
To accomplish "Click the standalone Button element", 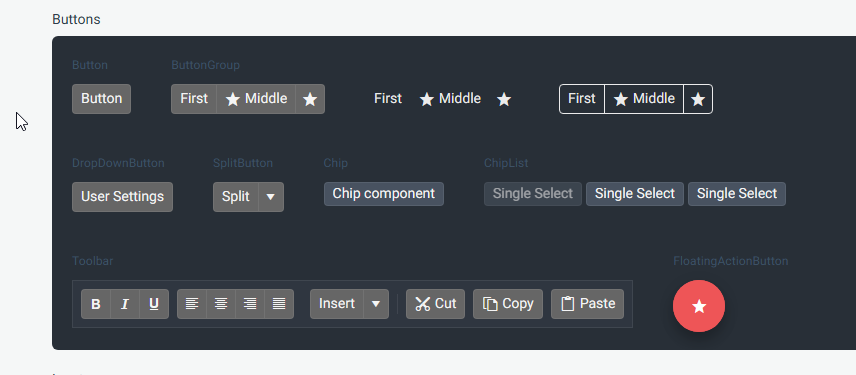I will [x=102, y=99].
